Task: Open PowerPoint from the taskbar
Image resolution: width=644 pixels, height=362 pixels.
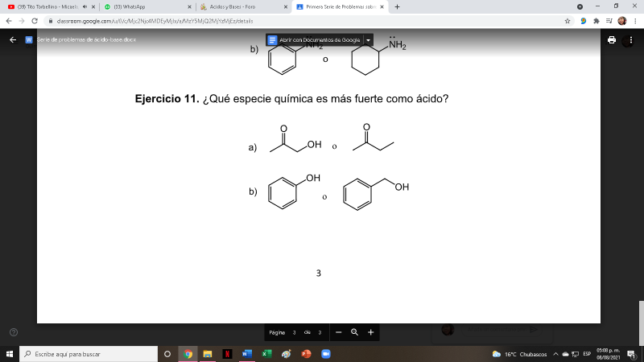Action: [306, 354]
